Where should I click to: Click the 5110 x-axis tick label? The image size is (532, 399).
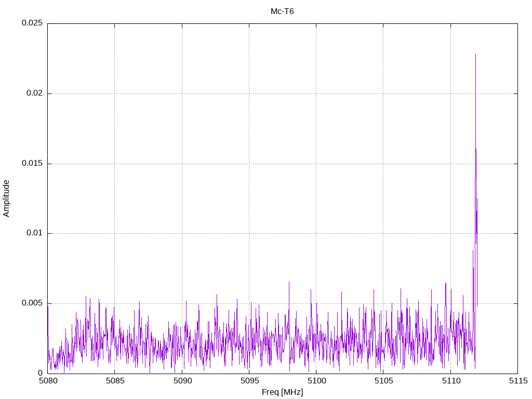click(x=450, y=381)
